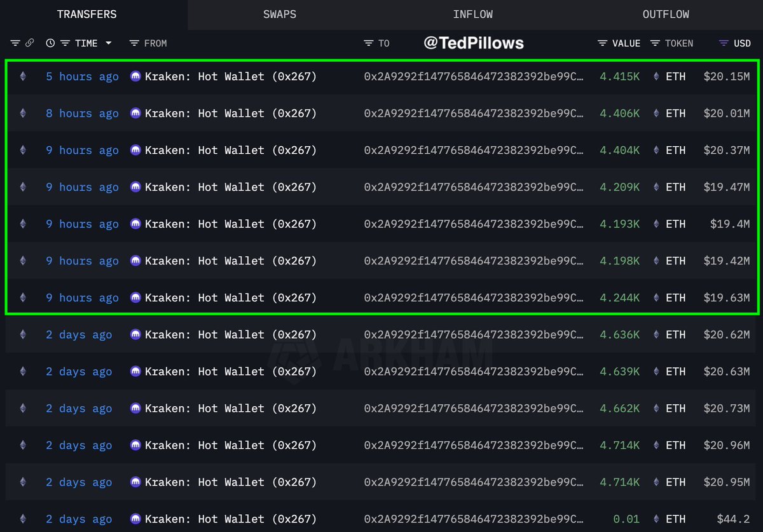This screenshot has height=532, width=763.
Task: Click ETH token icon on the 4.662K row
Action: click(x=656, y=408)
